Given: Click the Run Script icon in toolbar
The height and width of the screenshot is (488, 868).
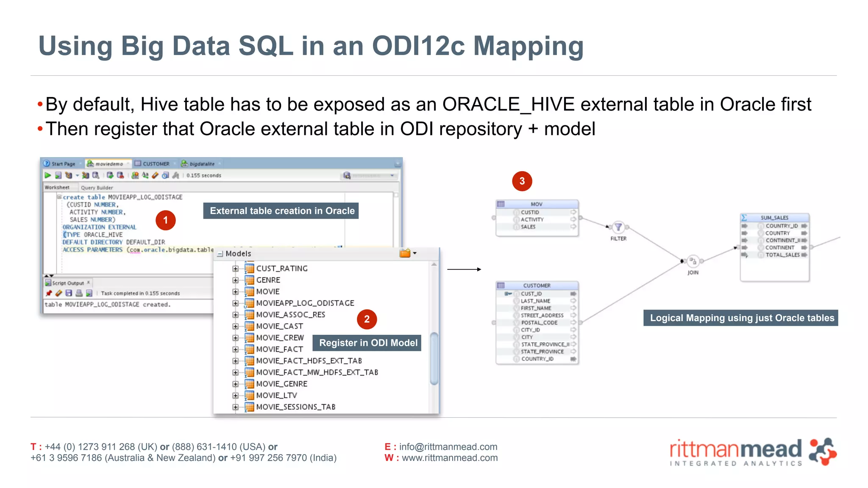Looking at the screenshot, I should [58, 175].
